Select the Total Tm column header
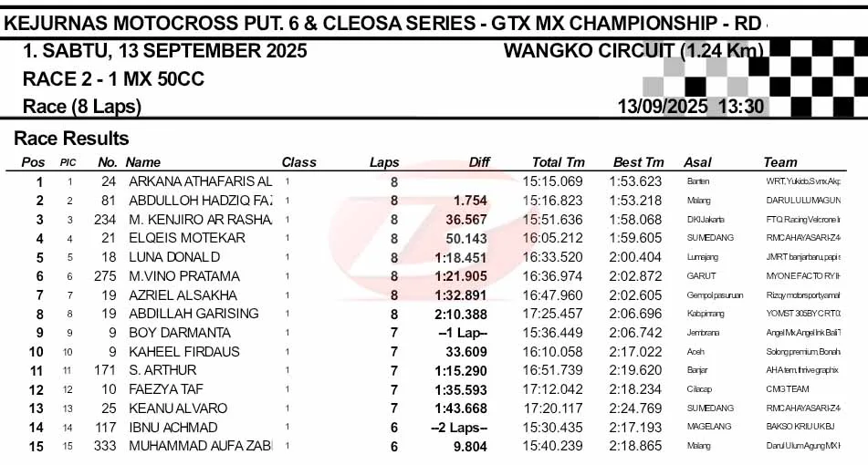Viewport: 868px width, 465px height. coord(558,162)
